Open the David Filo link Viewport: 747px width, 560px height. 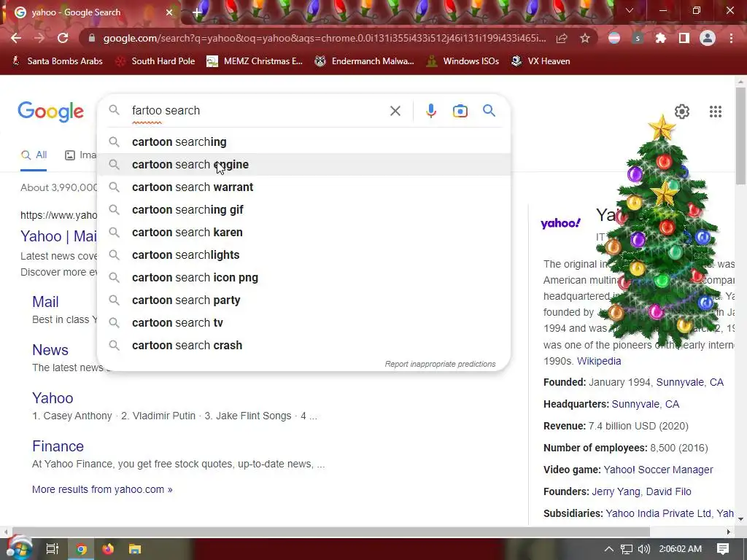[668, 491]
